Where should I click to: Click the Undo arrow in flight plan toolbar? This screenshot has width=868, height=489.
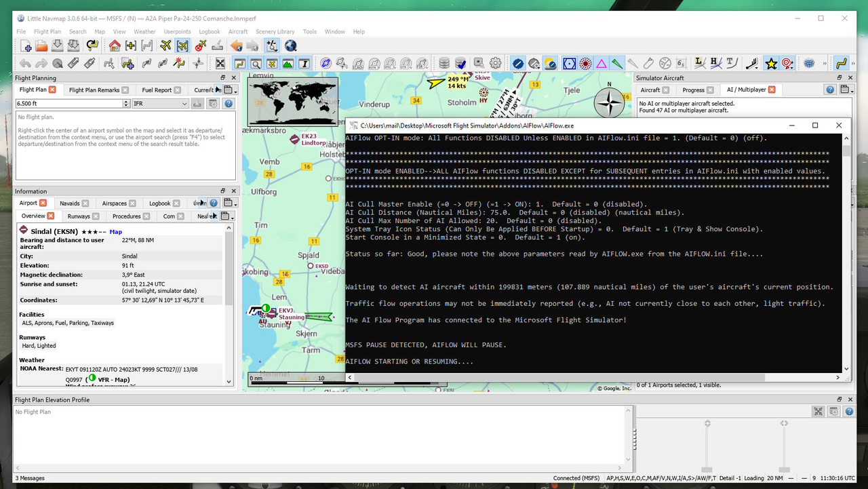pos(26,63)
